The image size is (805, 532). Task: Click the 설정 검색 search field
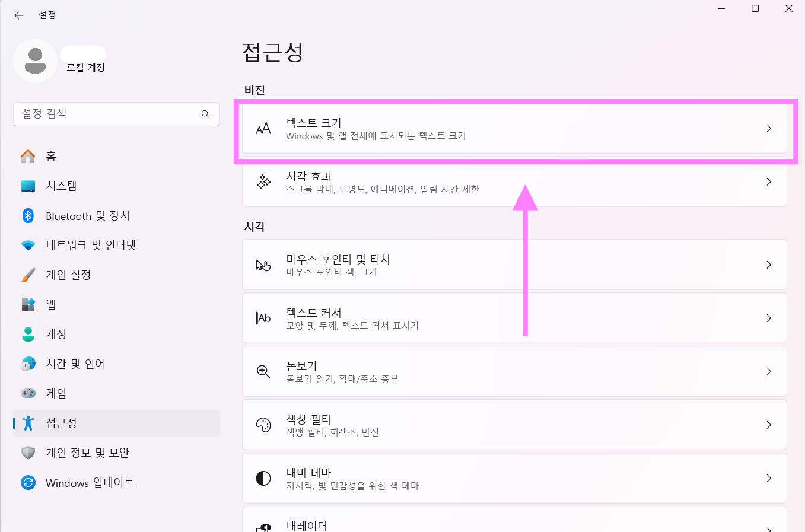116,114
